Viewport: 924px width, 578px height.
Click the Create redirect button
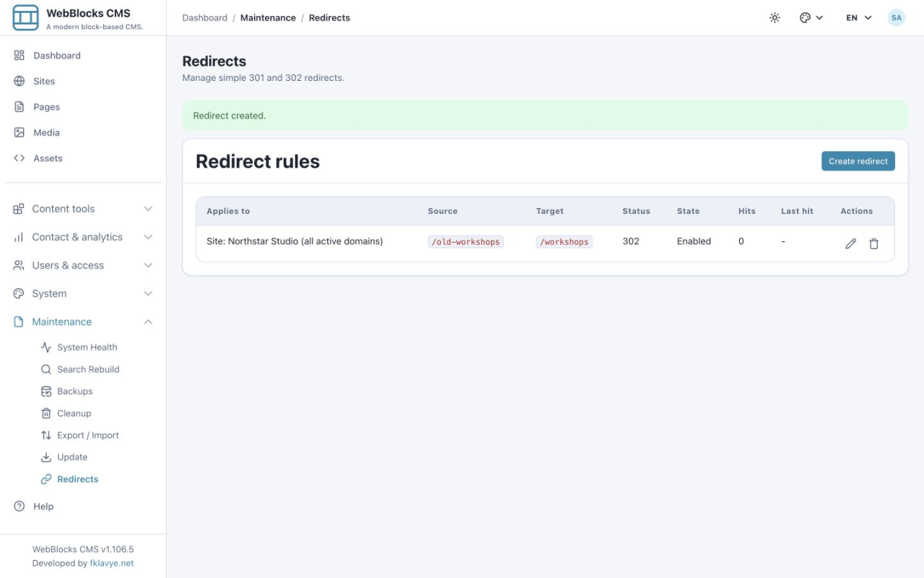click(x=858, y=161)
